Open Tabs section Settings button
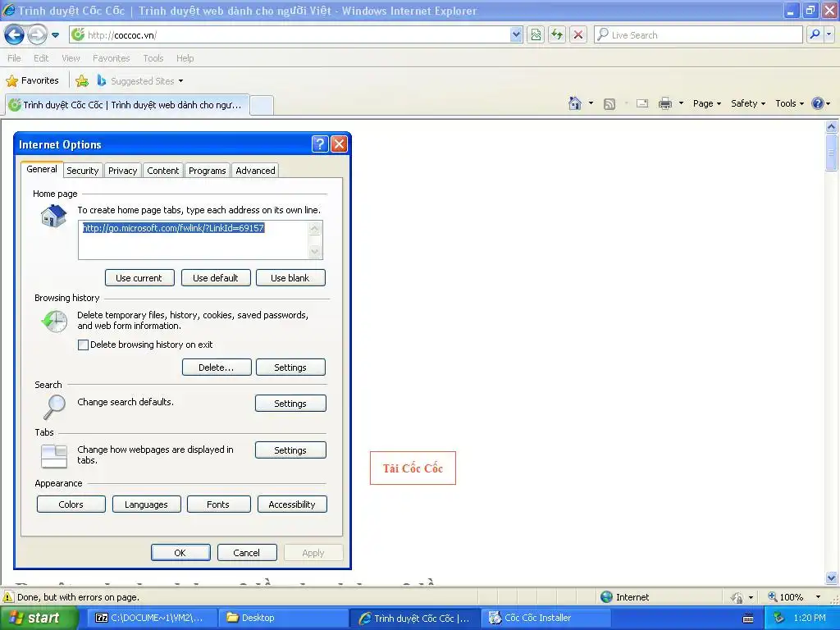Image resolution: width=840 pixels, height=630 pixels. tap(290, 450)
